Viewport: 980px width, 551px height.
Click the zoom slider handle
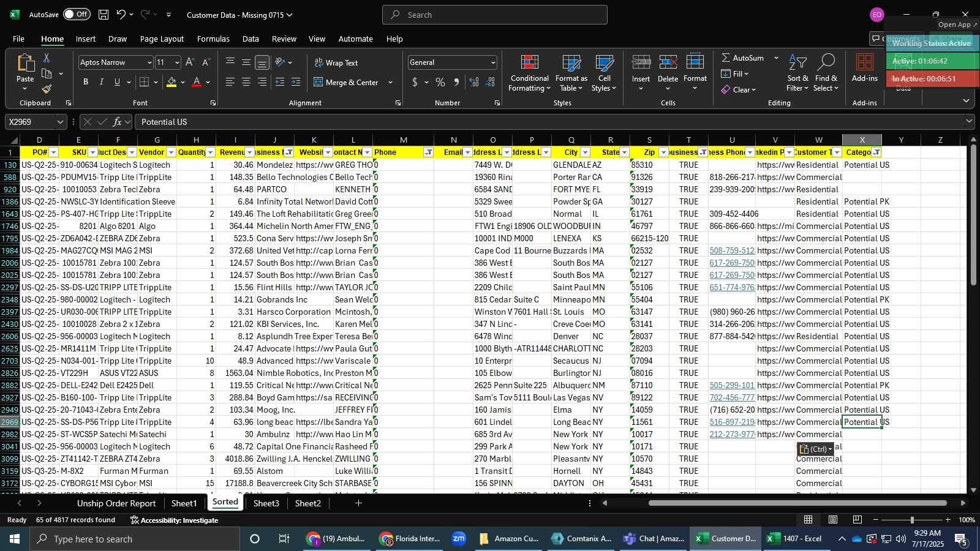point(912,520)
